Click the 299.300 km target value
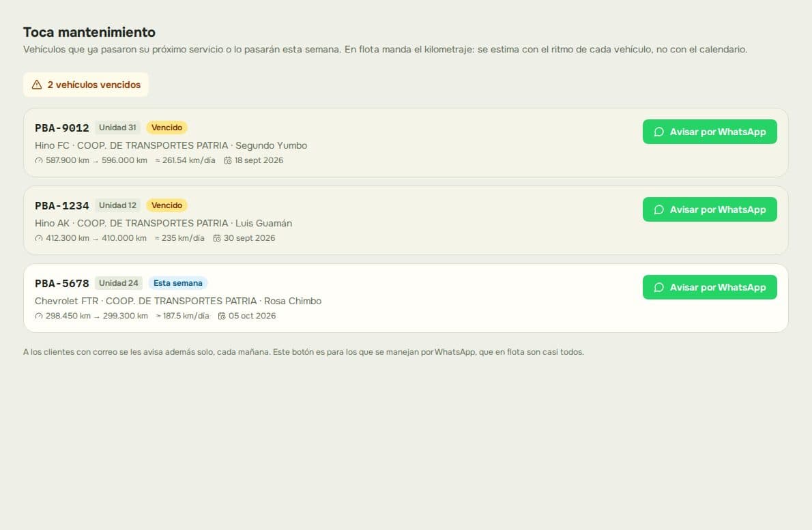This screenshot has width=812, height=530. (x=126, y=316)
